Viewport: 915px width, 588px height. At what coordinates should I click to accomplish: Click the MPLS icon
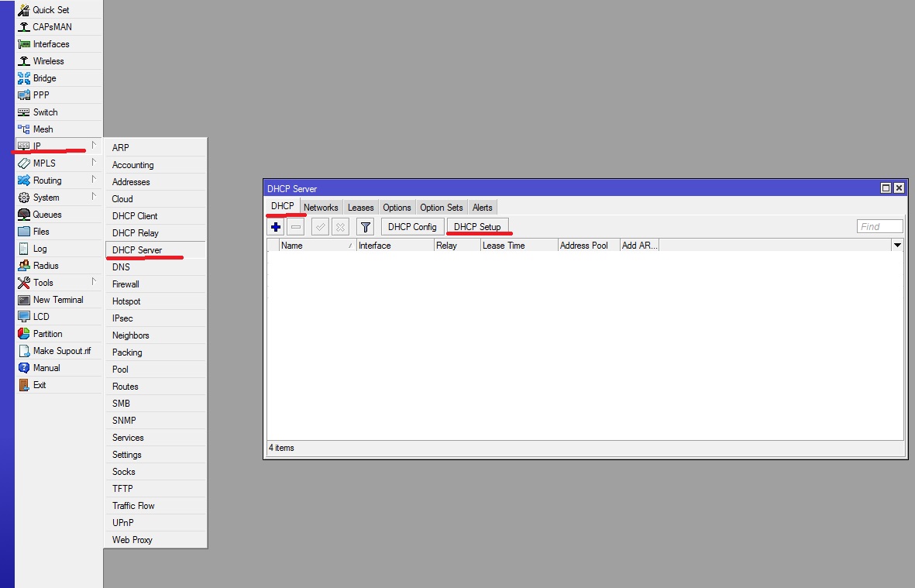pyautogui.click(x=24, y=163)
